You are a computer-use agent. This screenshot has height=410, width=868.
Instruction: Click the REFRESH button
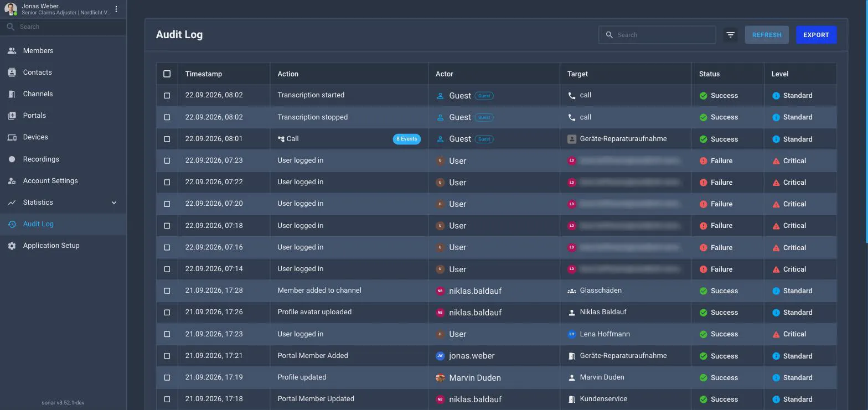[x=767, y=35]
